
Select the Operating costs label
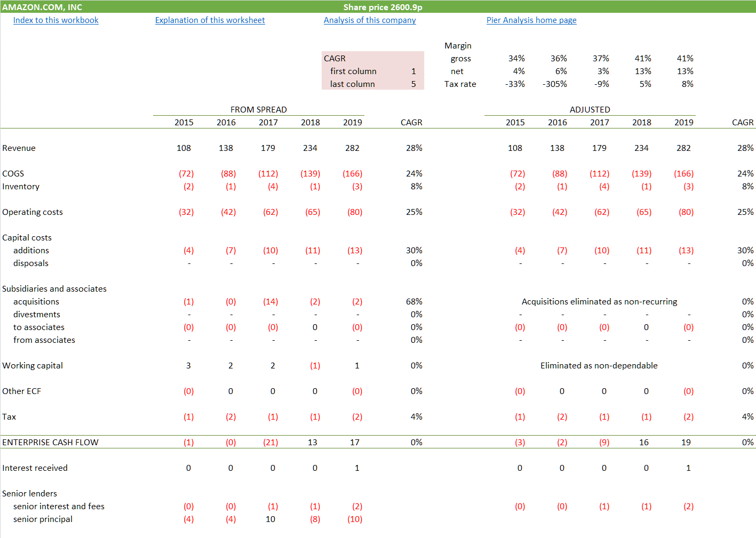tap(33, 212)
